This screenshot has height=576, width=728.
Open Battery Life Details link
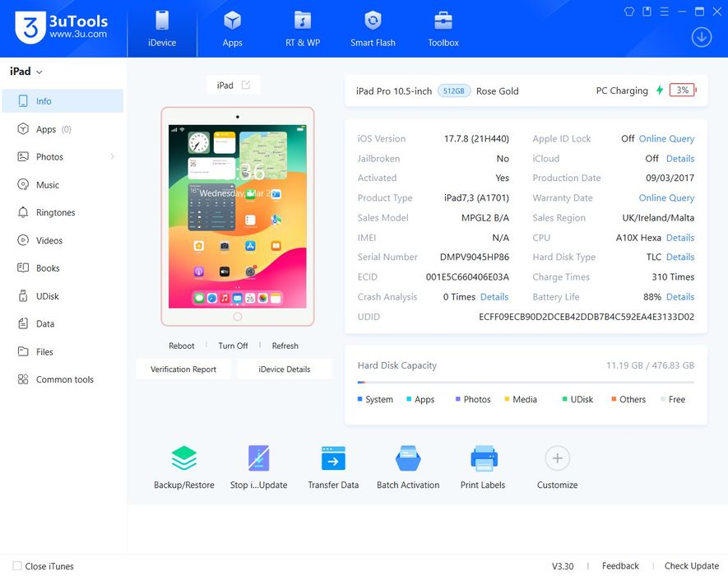point(680,297)
